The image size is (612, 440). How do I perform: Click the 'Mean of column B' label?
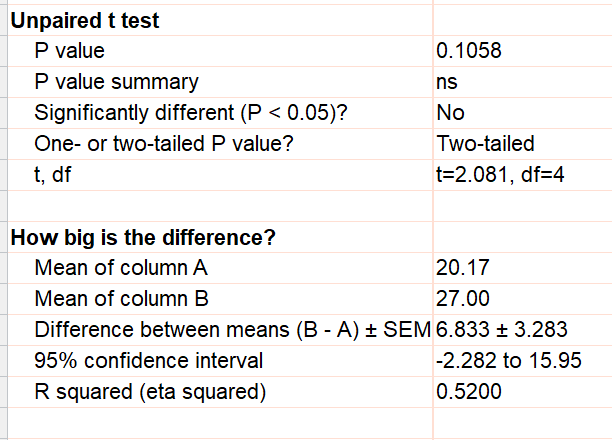click(121, 299)
